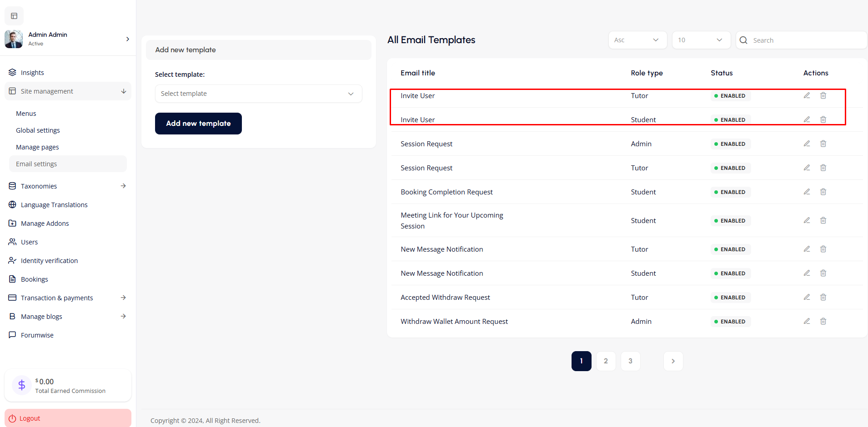
Task: Open Identity verification from the sidebar
Action: click(x=49, y=260)
